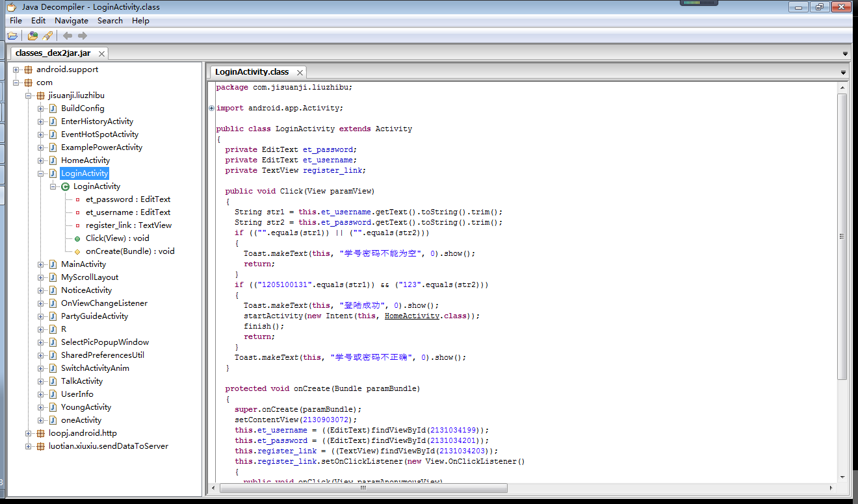Image resolution: width=858 pixels, height=504 pixels.
Task: Click the Open Type toolbar icon
Action: pyautogui.click(x=32, y=36)
